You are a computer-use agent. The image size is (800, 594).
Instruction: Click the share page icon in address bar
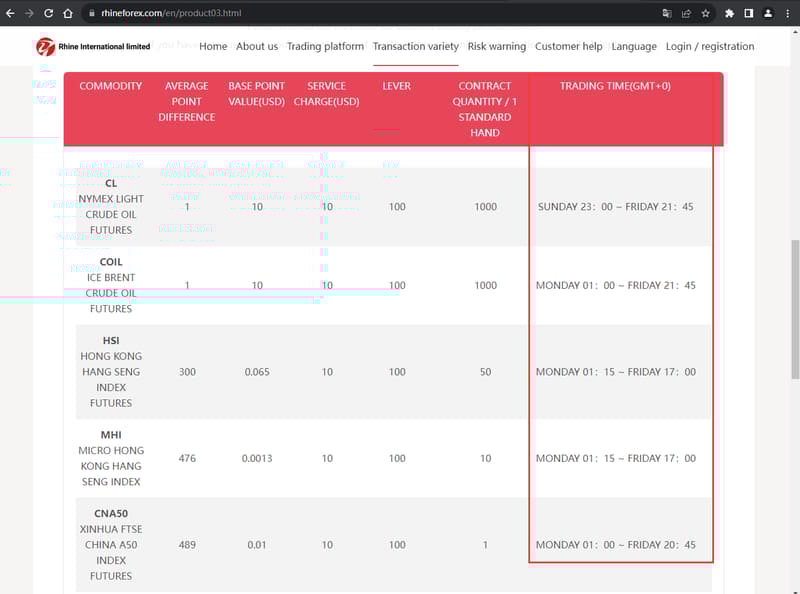click(686, 14)
